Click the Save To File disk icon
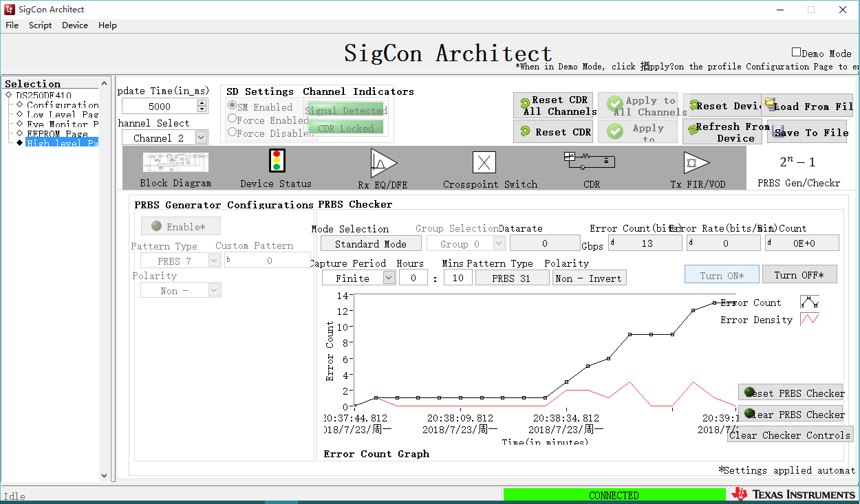The height and width of the screenshot is (504, 860). (x=779, y=131)
